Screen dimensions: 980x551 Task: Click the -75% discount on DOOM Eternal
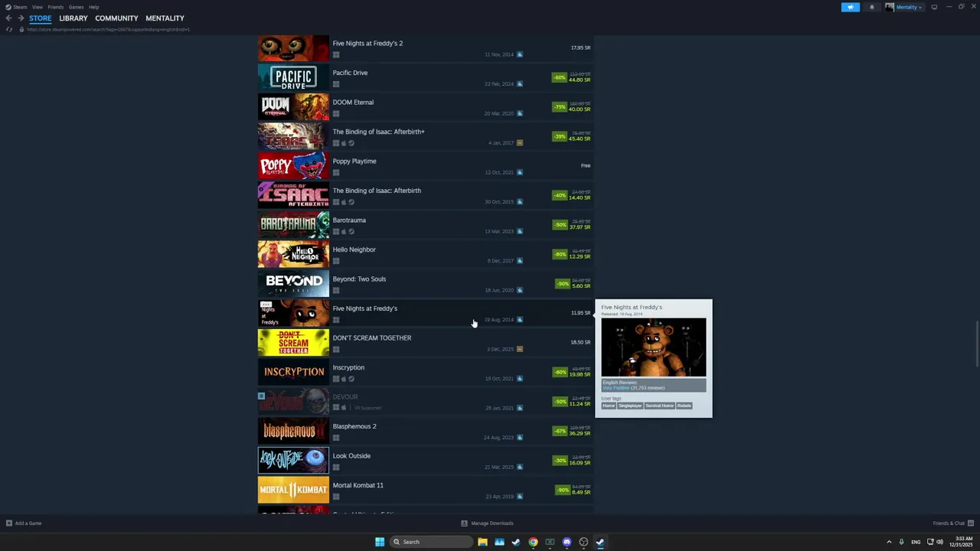click(x=560, y=107)
